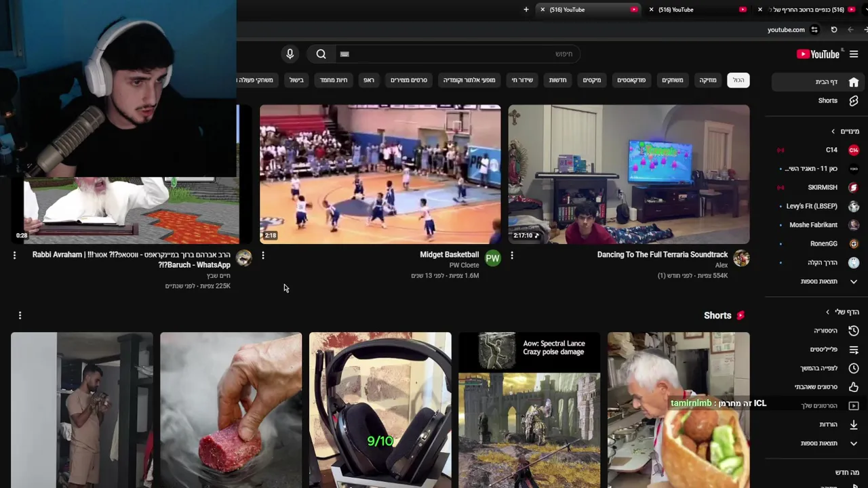Open the SKIRMISH channel subscription

[x=818, y=187]
